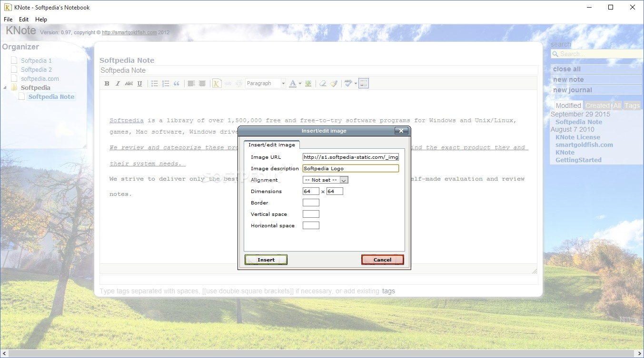644x358 pixels.
Task: Click the Image description field
Action: [x=351, y=168]
